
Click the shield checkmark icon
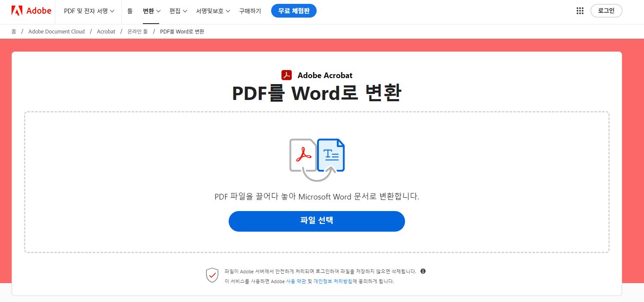pos(212,275)
